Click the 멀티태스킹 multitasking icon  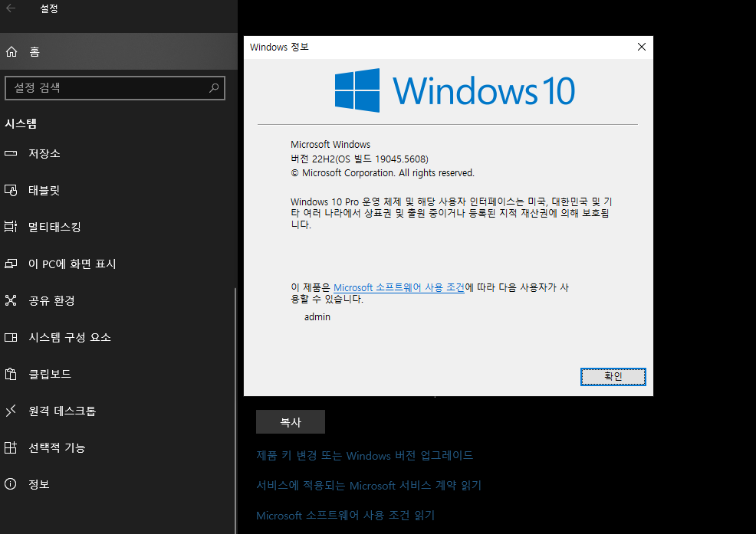11,227
